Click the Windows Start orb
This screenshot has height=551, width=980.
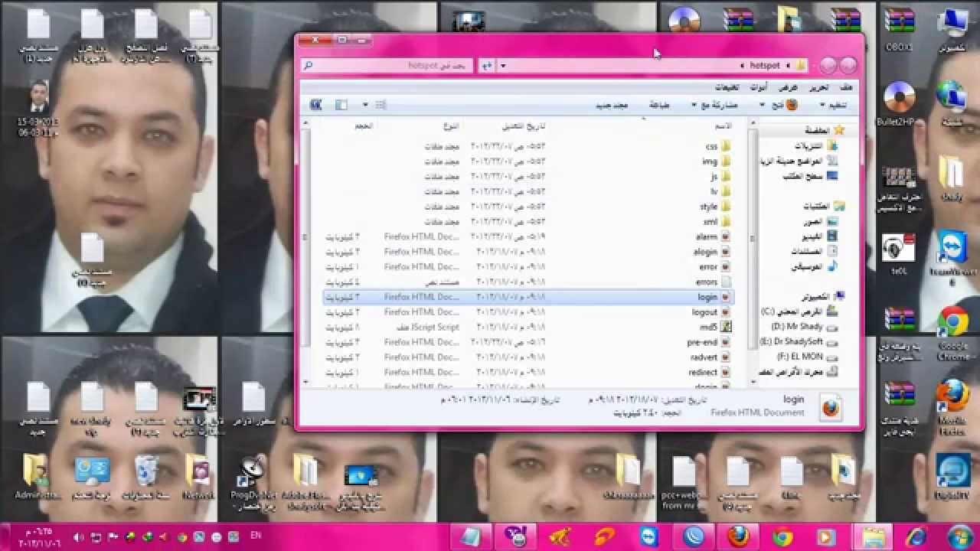point(960,536)
